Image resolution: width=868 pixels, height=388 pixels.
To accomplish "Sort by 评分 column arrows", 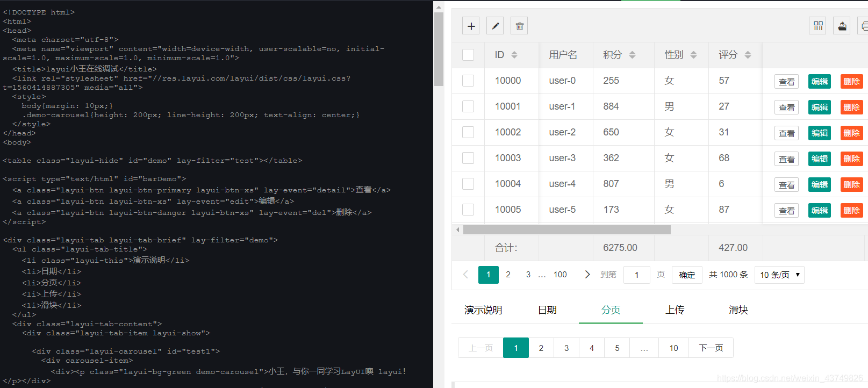I will coord(748,55).
